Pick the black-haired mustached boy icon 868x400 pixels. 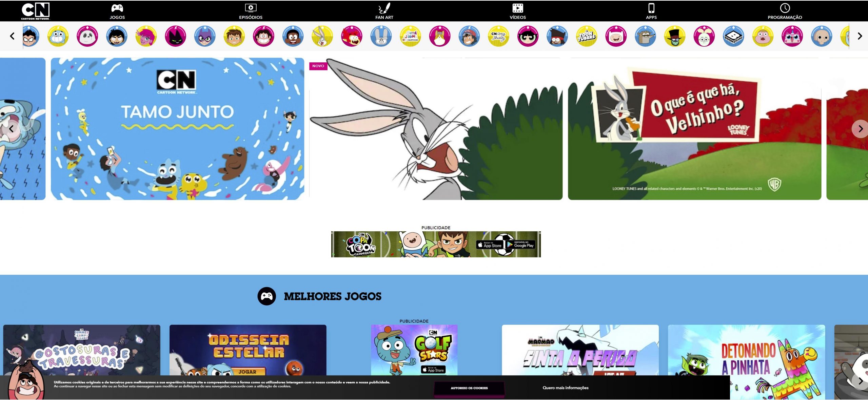click(x=117, y=36)
